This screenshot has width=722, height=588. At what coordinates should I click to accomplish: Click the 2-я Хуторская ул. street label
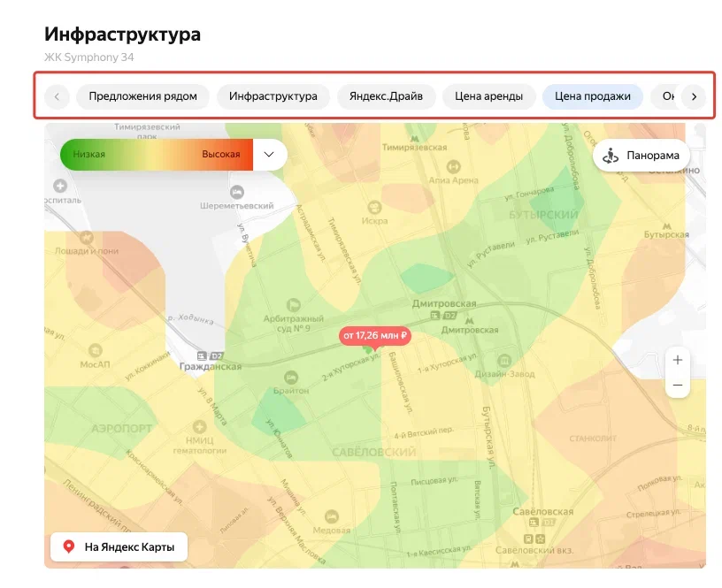tap(351, 367)
